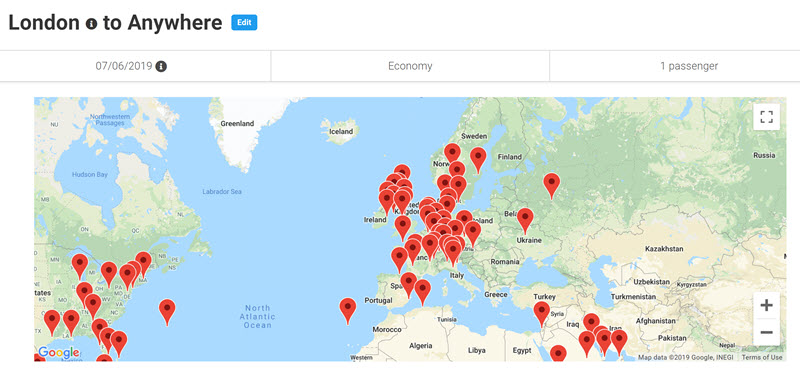Zoom out the map with the minus button
The image size is (800, 376).
[766, 333]
